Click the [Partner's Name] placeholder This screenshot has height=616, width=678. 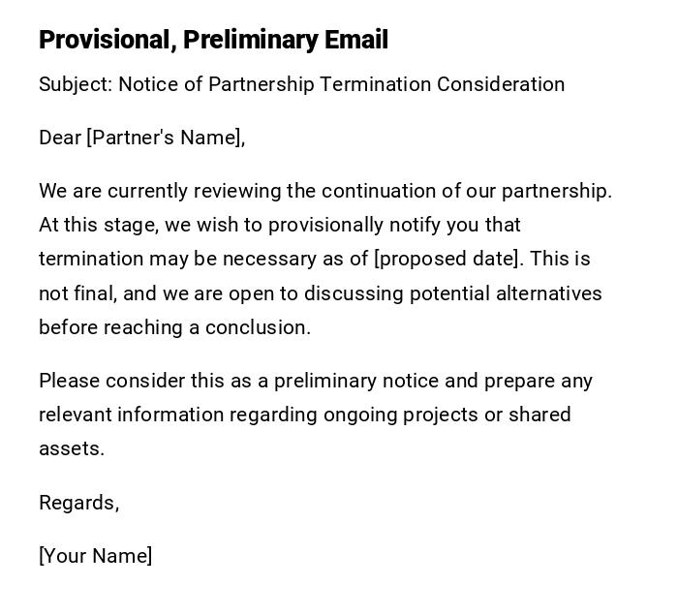click(x=165, y=138)
